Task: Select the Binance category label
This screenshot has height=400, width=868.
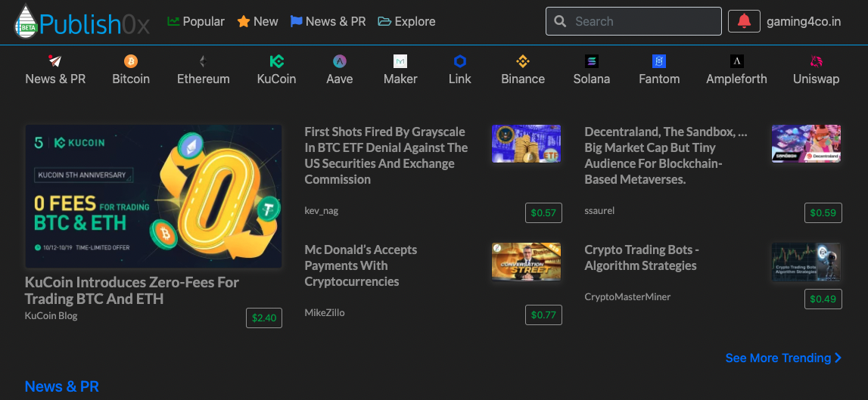Action: [x=523, y=79]
